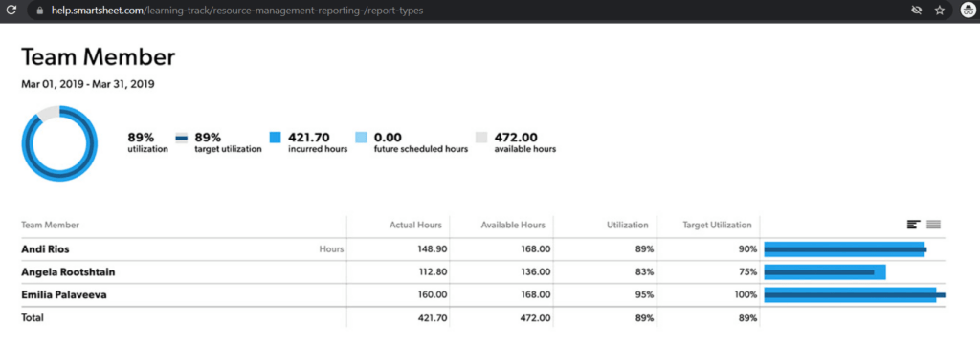Viewport: 980px width, 345px height.
Task: Click the Hours label in Andi Rios row
Action: (x=331, y=248)
